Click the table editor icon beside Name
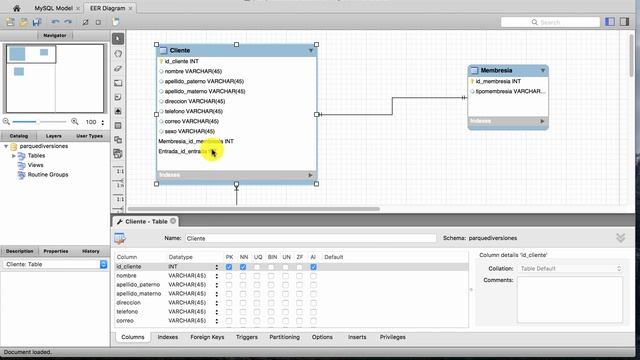Image resolution: width=640 pixels, height=360 pixels. (x=120, y=238)
